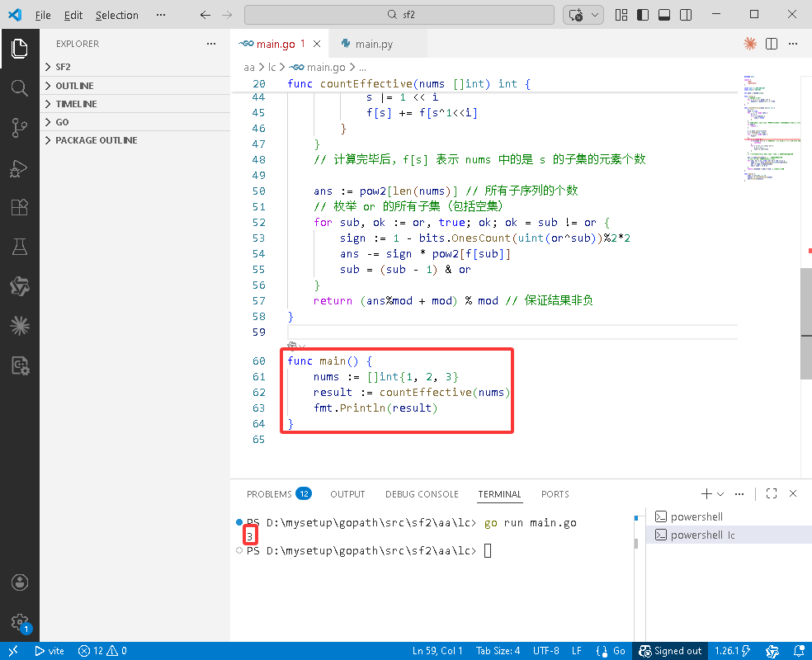Expand the PACKAGE OUTLINE section
Viewport: 812px width, 660px height.
[x=135, y=139]
